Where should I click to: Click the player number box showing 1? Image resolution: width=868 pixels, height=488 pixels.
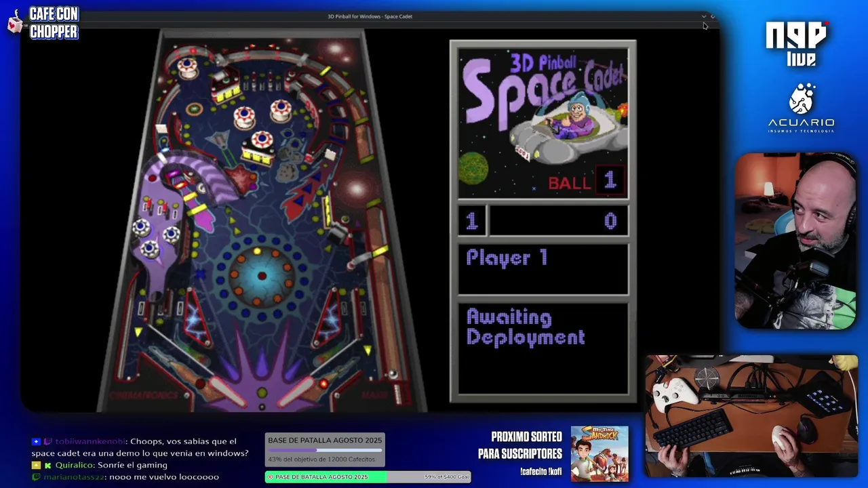tap(471, 220)
